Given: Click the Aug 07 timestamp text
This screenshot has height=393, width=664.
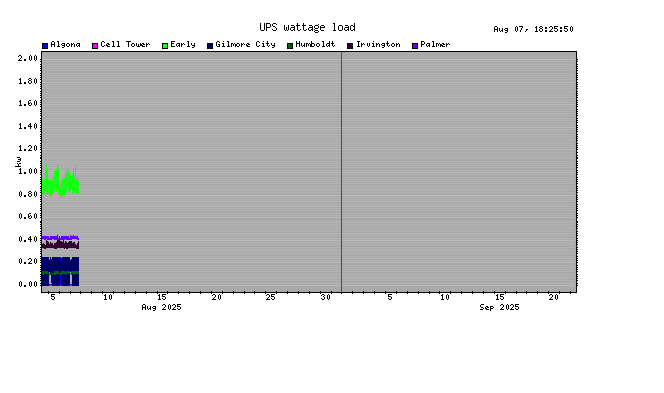Looking at the screenshot, I should 534,29.
